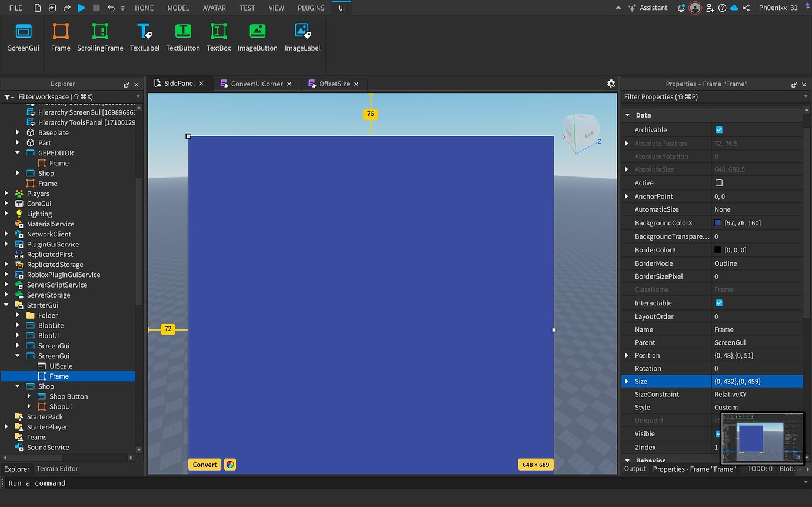This screenshot has height=507, width=812.
Task: Add a ScrollingFrame from the ribbon
Action: pyautogui.click(x=100, y=38)
